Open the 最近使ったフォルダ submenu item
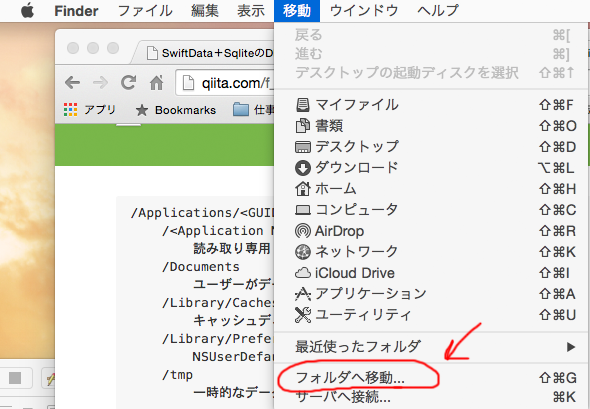 (x=432, y=347)
